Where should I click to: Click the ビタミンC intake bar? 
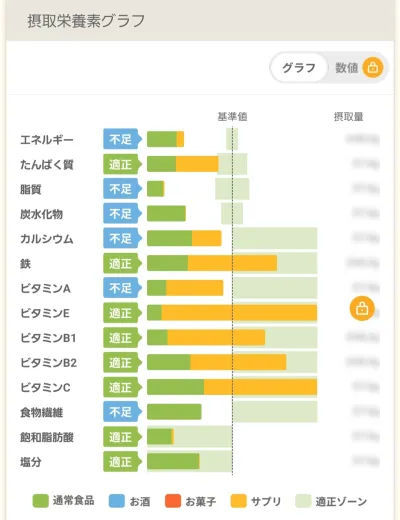[232, 387]
